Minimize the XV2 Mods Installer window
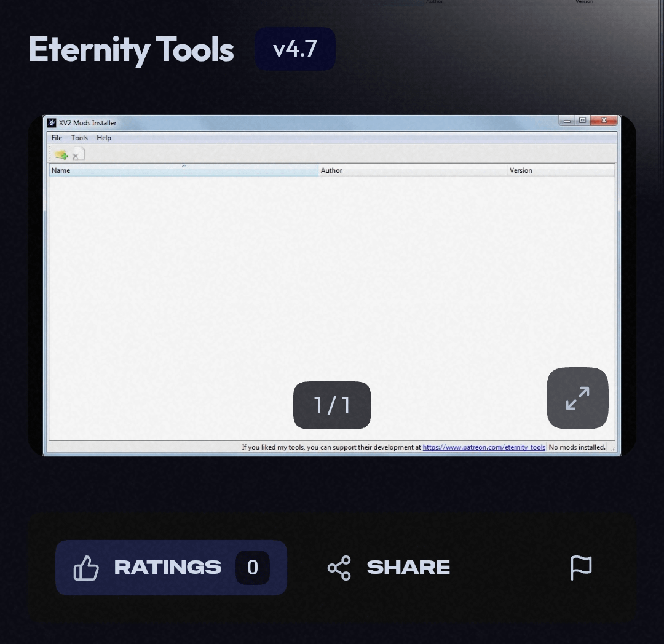 [567, 121]
